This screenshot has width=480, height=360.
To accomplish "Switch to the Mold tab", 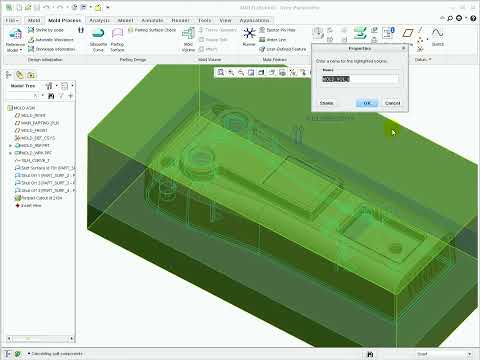I will click(34, 20).
